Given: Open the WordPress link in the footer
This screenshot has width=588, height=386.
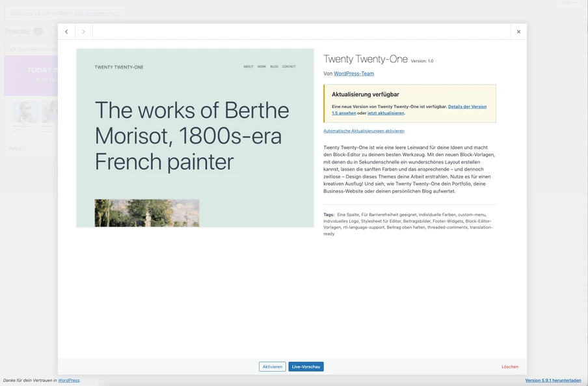Looking at the screenshot, I should click(x=69, y=380).
